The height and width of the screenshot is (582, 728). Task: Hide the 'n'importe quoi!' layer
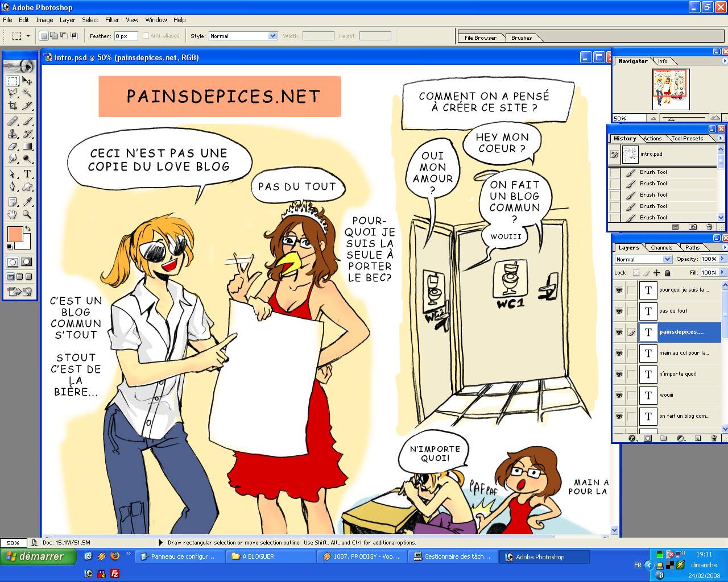[619, 374]
